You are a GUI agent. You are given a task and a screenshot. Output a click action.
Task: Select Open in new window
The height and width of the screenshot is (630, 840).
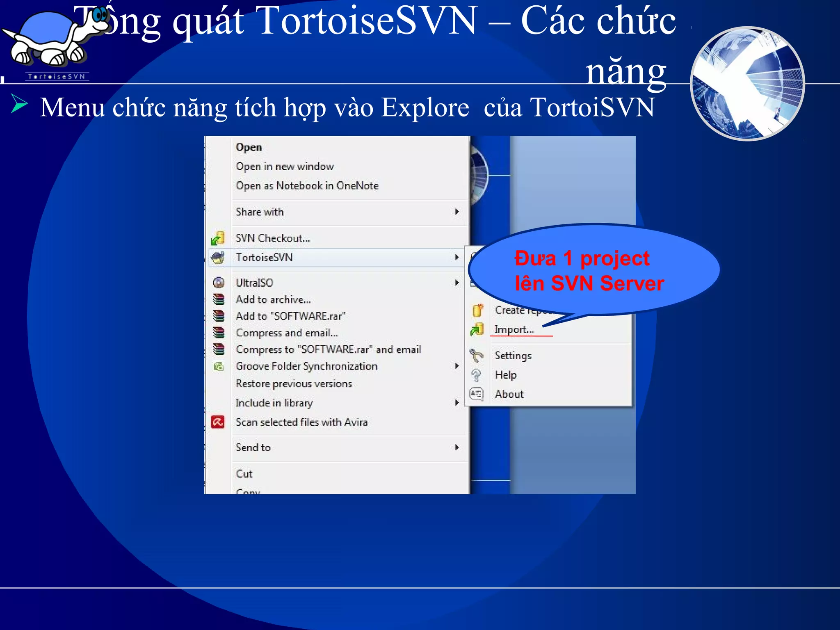[285, 167]
